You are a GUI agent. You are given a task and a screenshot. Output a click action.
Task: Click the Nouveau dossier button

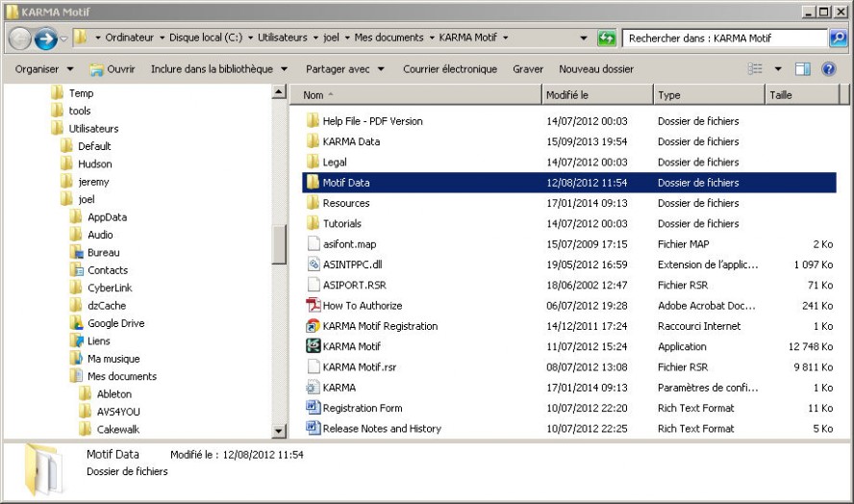coord(595,69)
